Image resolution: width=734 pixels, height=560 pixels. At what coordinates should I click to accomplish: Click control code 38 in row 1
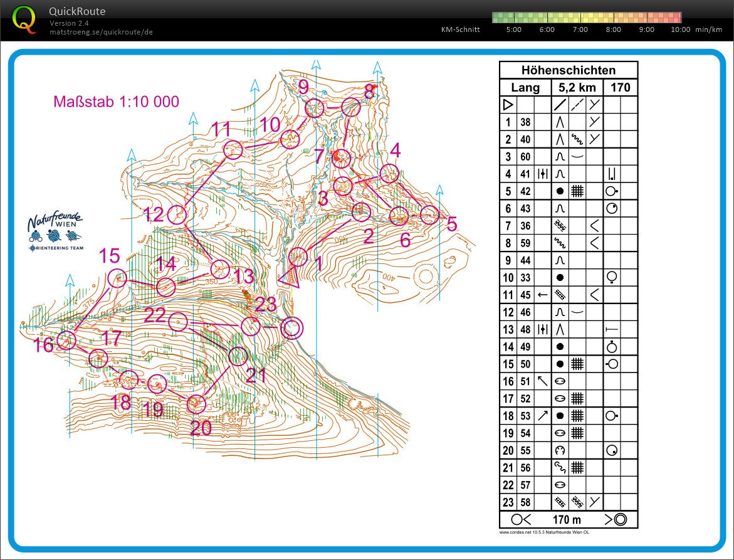tap(525, 122)
